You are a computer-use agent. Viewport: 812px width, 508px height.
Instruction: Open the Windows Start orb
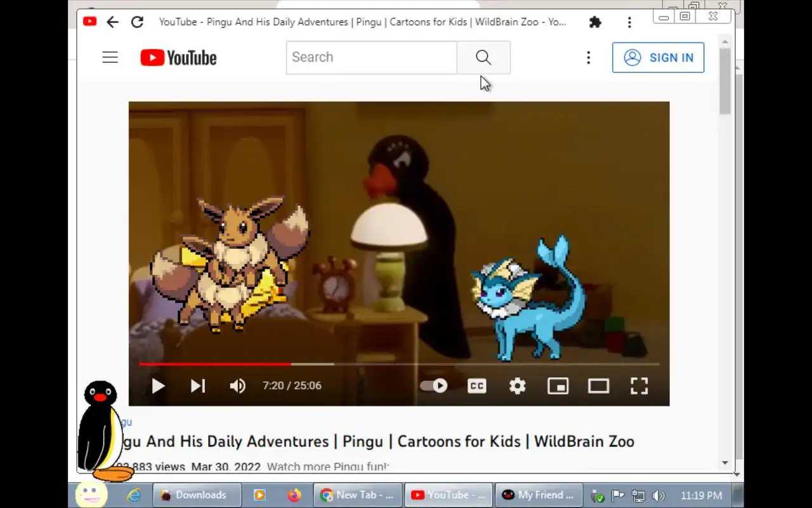tap(91, 495)
